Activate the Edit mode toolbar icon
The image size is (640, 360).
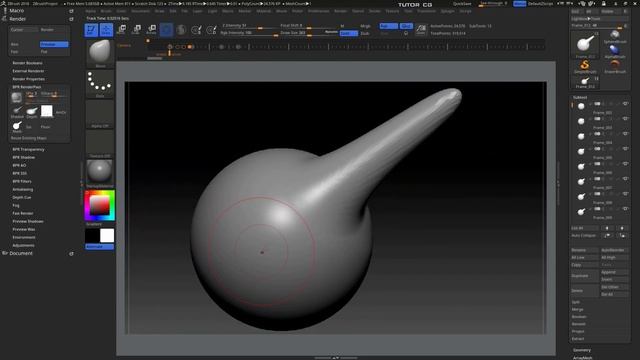[91, 30]
